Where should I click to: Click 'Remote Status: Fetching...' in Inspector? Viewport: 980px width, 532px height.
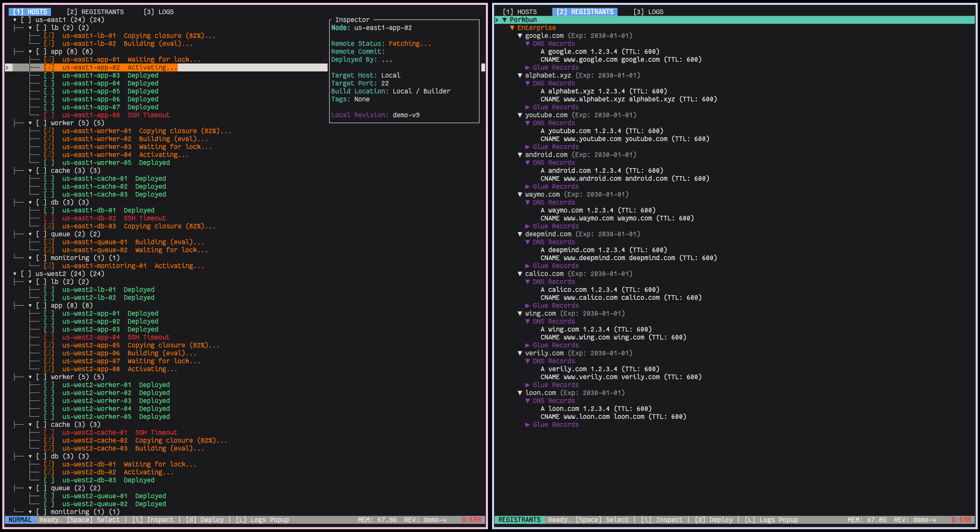(x=381, y=44)
